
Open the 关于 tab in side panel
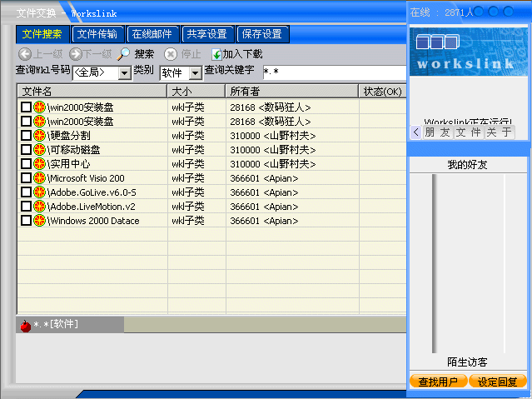tap(499, 132)
